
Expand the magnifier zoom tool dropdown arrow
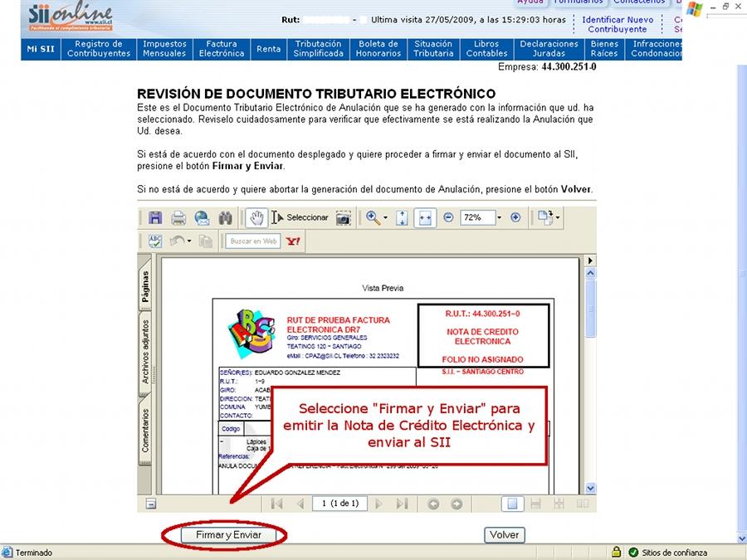[x=385, y=217]
